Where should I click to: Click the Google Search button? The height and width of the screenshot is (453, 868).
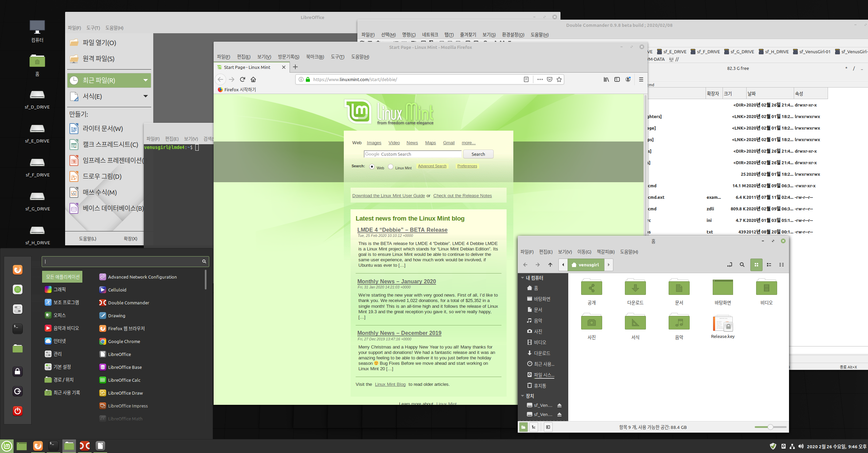478,154
